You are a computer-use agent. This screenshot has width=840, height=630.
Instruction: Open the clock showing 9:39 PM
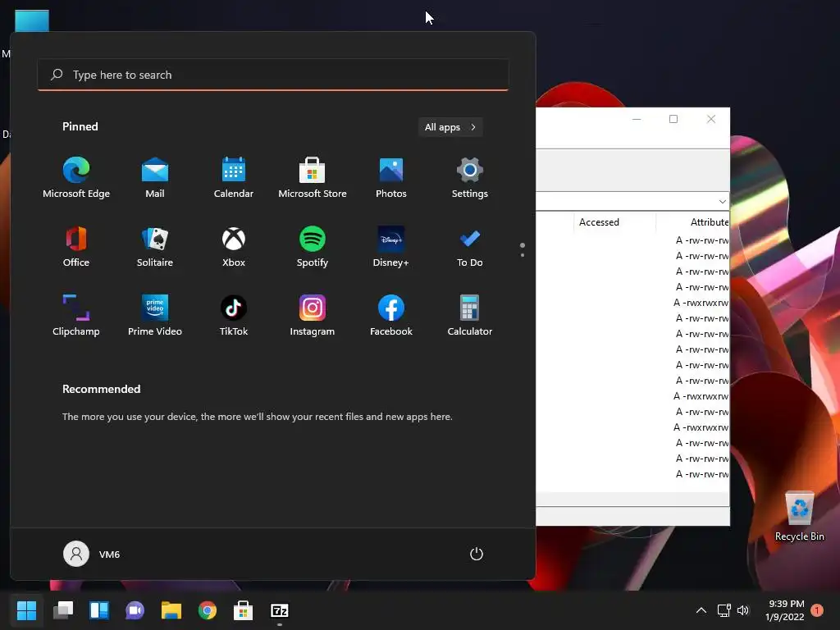coord(785,610)
